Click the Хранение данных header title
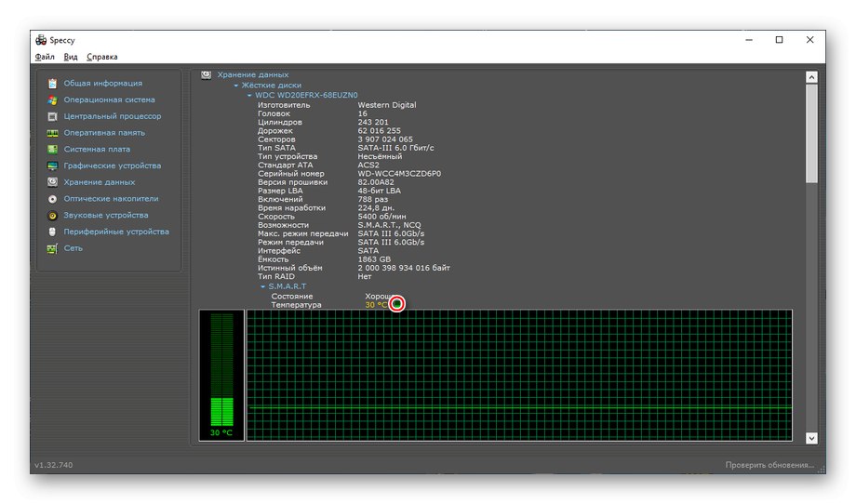Viewport: 856px width, 504px height. coord(253,74)
